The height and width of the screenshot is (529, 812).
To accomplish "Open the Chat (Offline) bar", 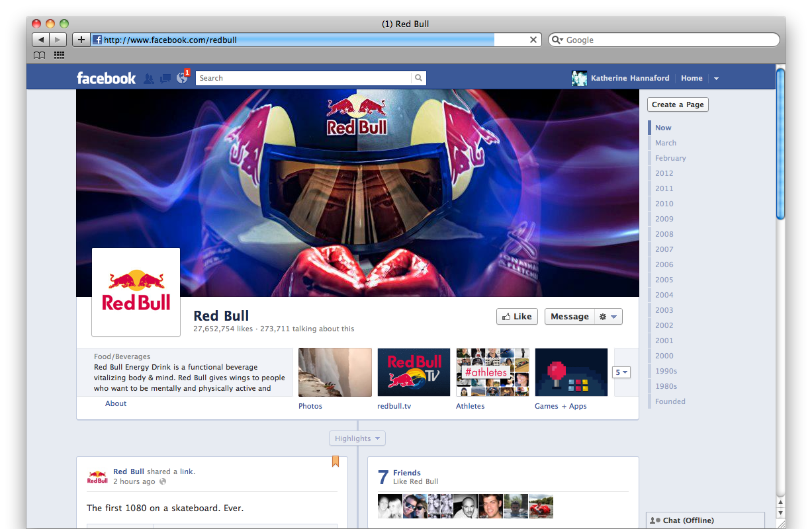I will click(705, 520).
